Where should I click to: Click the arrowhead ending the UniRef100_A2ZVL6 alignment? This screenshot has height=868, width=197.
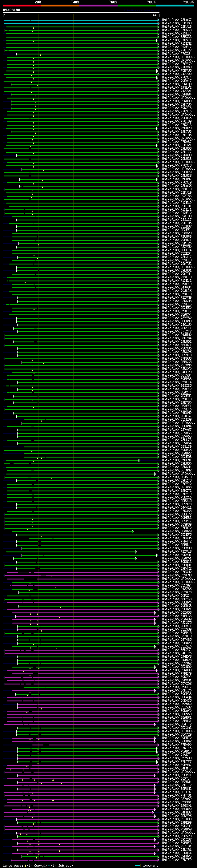[136, 551]
